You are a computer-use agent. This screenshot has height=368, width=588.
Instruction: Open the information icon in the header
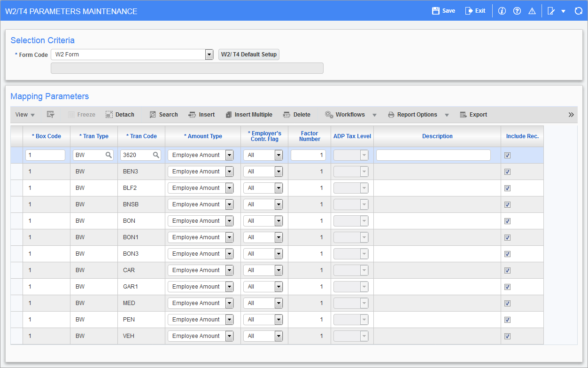pyautogui.click(x=502, y=11)
